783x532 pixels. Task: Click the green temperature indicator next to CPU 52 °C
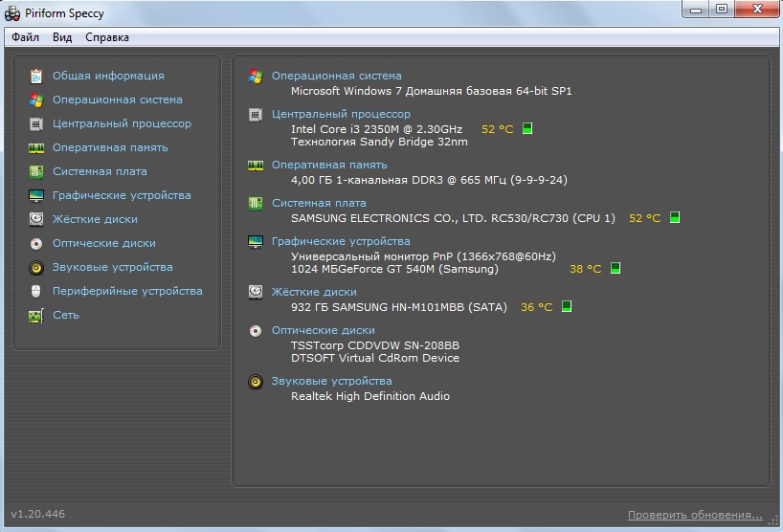point(527,129)
